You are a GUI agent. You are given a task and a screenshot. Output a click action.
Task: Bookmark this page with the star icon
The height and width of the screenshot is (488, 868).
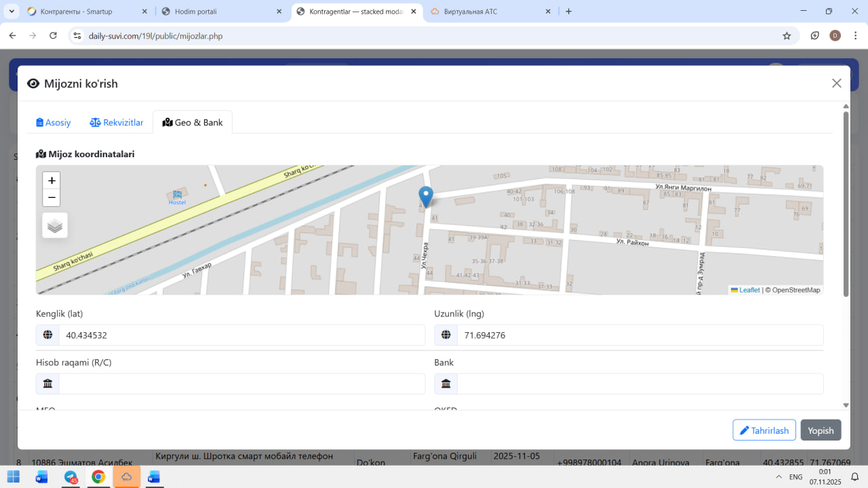[787, 36]
